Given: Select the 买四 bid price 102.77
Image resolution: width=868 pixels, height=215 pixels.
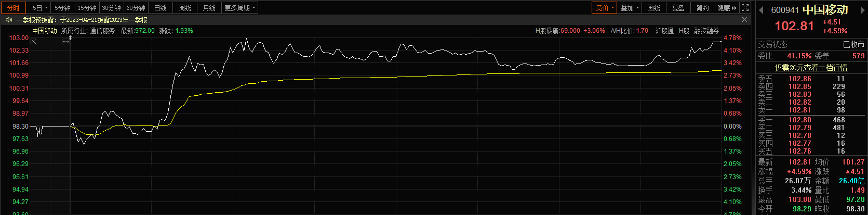Looking at the screenshot, I should (x=800, y=143).
